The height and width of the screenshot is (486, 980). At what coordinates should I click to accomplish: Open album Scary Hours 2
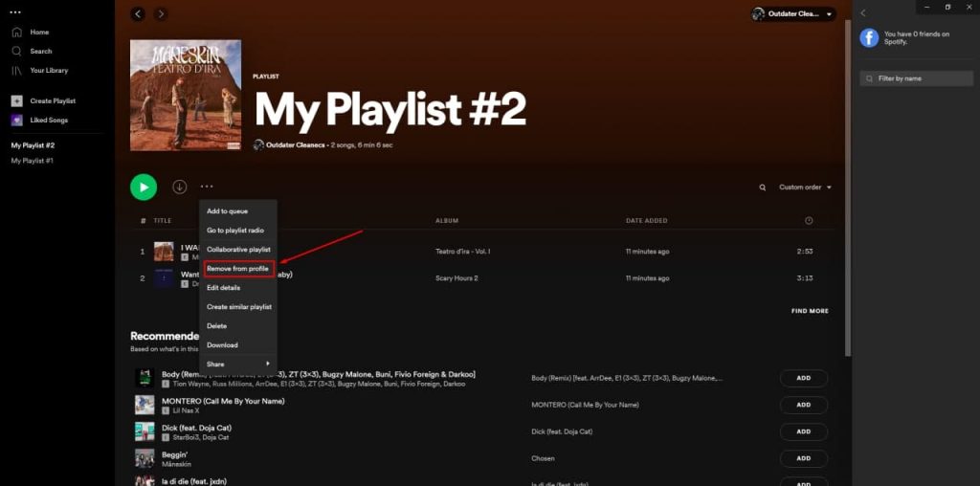coord(457,278)
